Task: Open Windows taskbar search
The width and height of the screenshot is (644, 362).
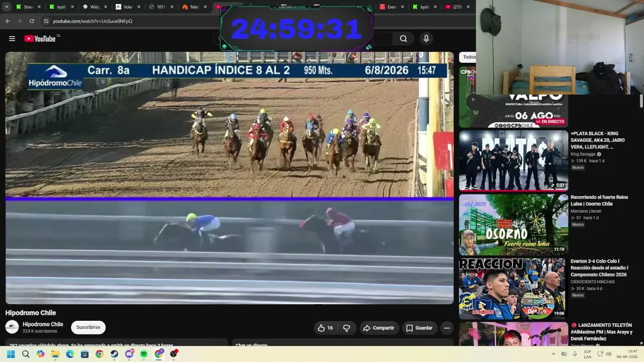Action: [x=26, y=354]
